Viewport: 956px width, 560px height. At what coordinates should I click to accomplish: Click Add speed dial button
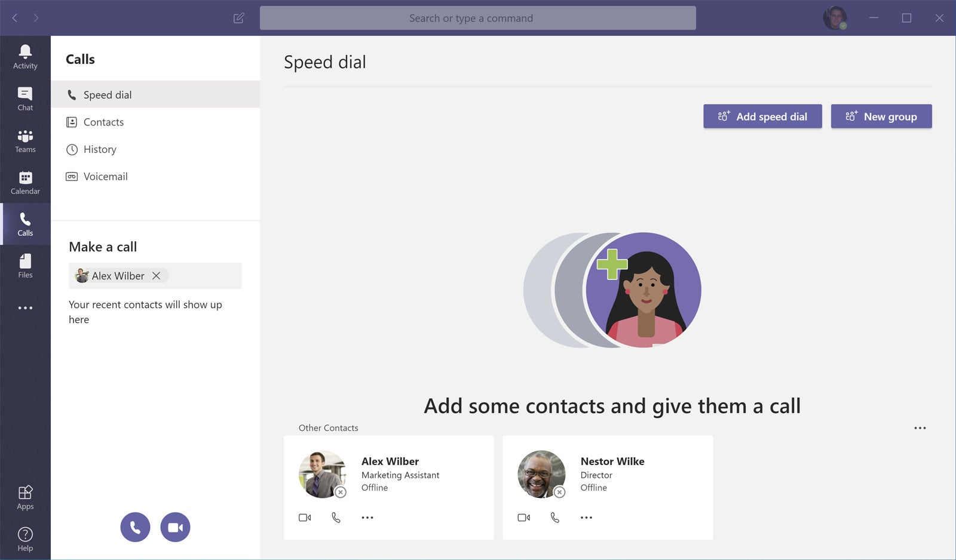tap(762, 116)
